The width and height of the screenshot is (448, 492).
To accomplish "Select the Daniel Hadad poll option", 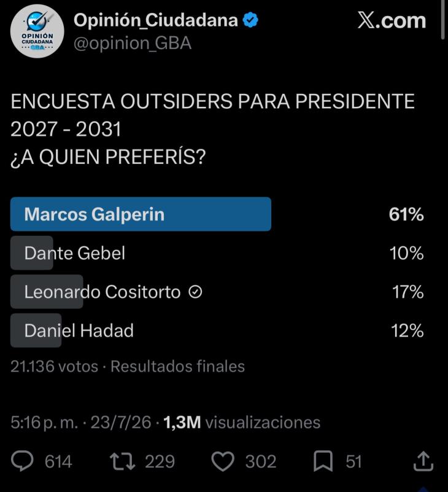I will pos(217,330).
